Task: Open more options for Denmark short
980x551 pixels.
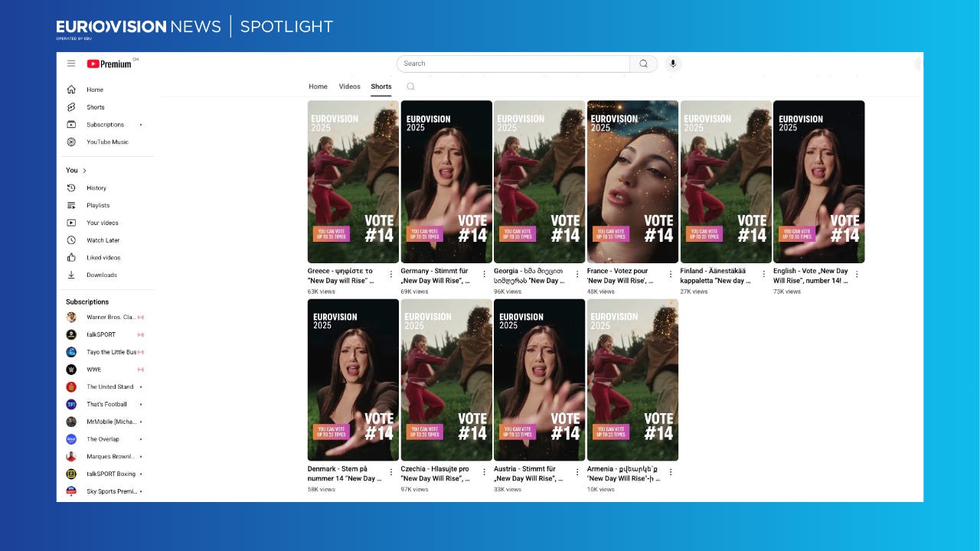Action: [391, 472]
